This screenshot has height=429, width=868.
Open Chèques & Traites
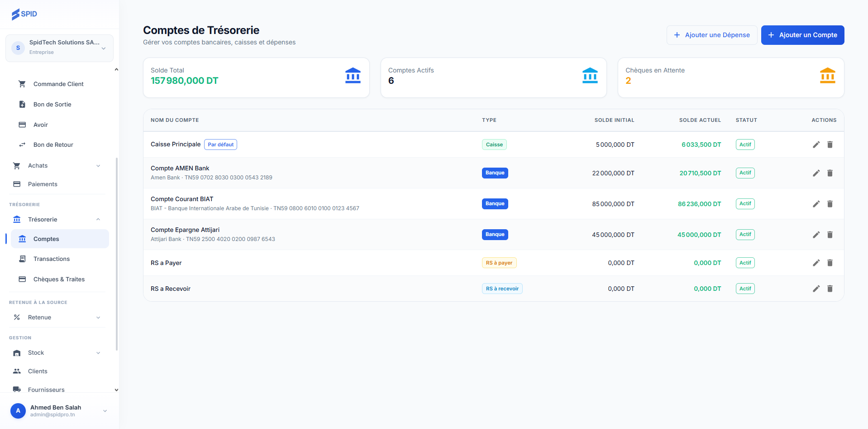[59, 279]
